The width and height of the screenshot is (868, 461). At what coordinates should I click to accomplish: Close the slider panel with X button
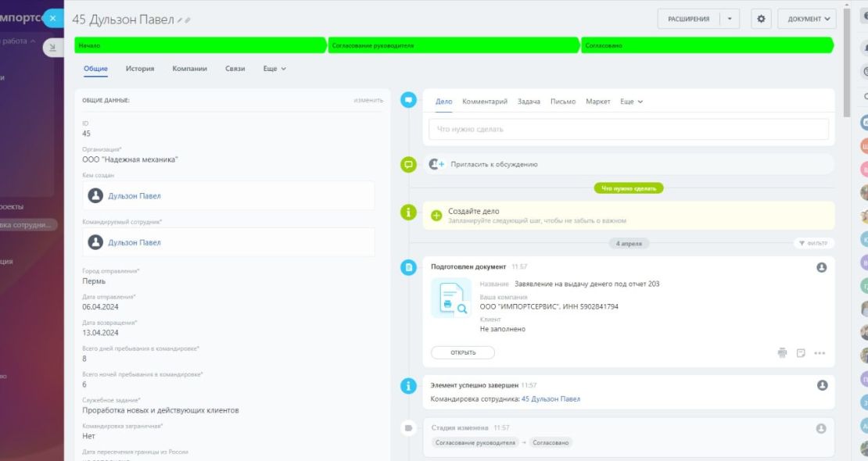coord(52,18)
